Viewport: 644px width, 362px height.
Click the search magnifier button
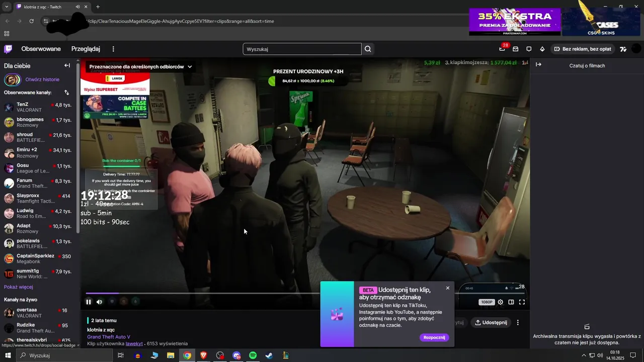click(x=368, y=49)
